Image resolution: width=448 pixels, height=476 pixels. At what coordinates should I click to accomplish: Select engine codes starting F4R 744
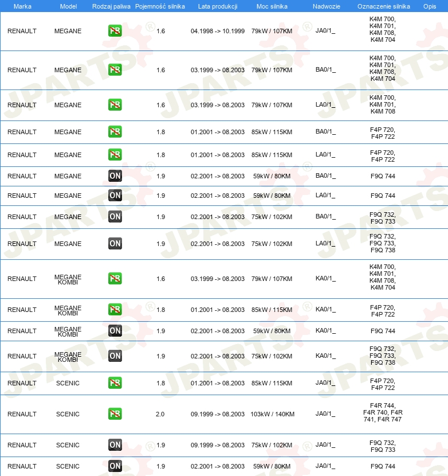383,412
